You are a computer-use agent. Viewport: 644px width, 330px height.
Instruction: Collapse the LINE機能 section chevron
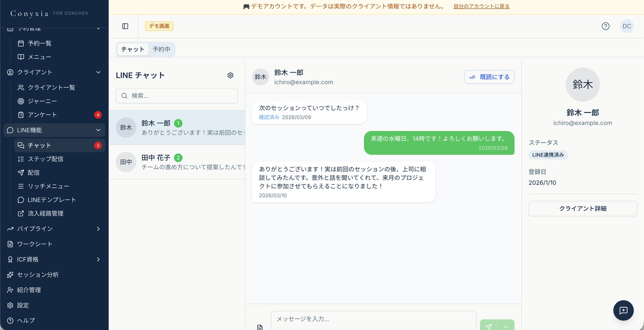pyautogui.click(x=98, y=130)
